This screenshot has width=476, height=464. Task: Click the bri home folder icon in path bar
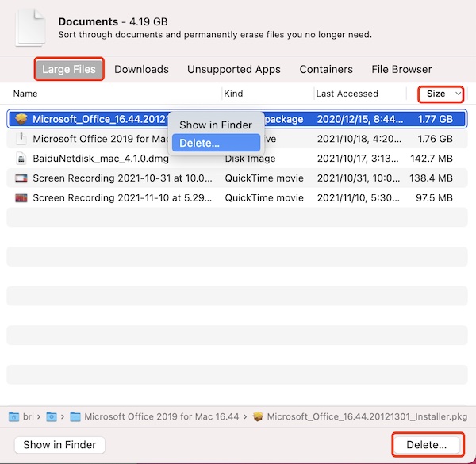[x=14, y=416]
